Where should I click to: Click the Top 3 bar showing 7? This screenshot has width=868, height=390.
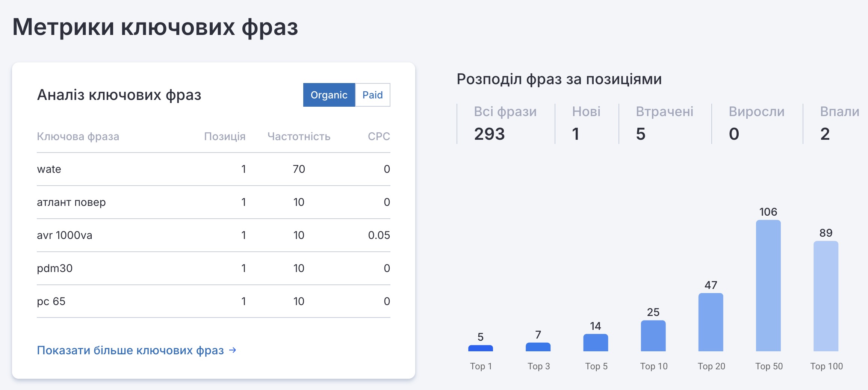538,347
